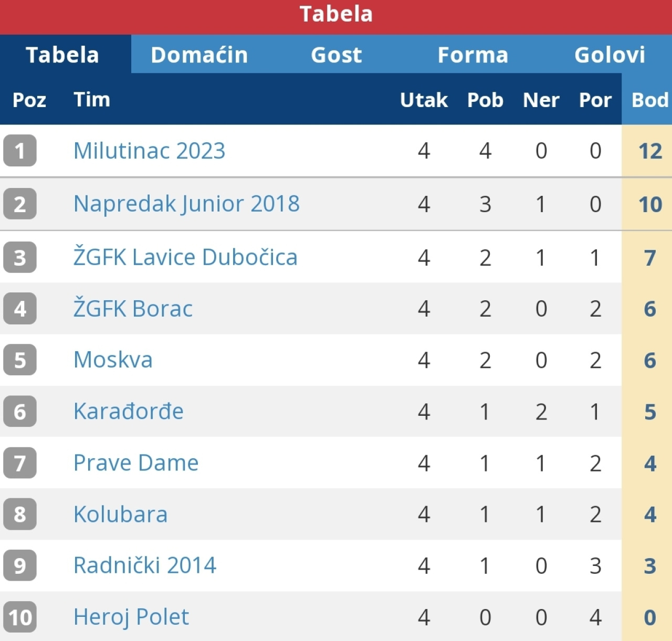Open the Domaćin tab
The height and width of the screenshot is (641, 672).
coord(199,55)
